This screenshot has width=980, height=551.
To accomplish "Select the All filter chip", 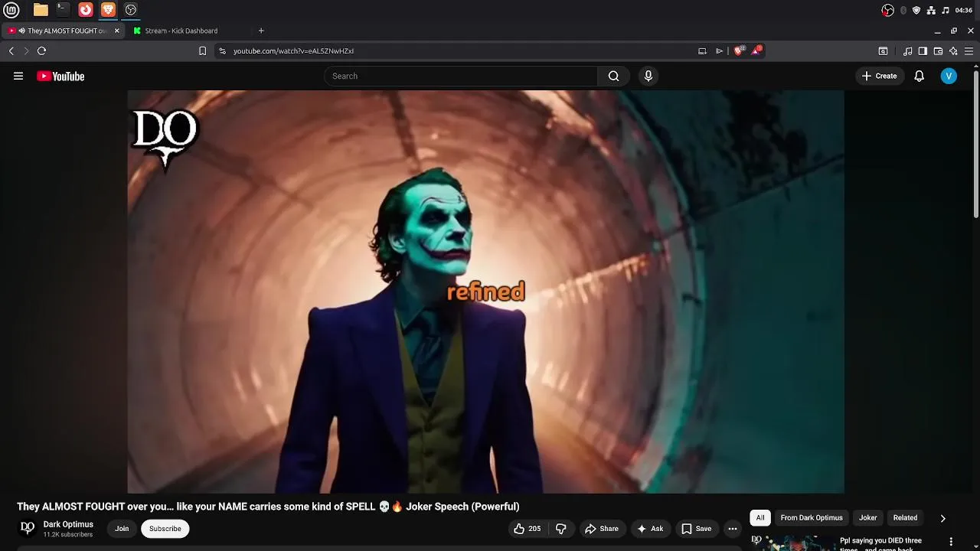I will [760, 518].
